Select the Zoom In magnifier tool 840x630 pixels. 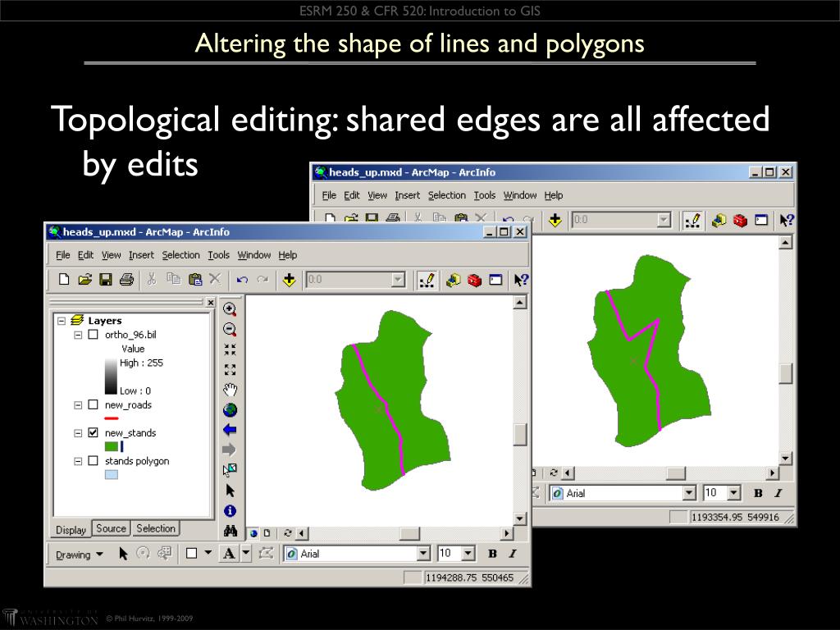230,309
